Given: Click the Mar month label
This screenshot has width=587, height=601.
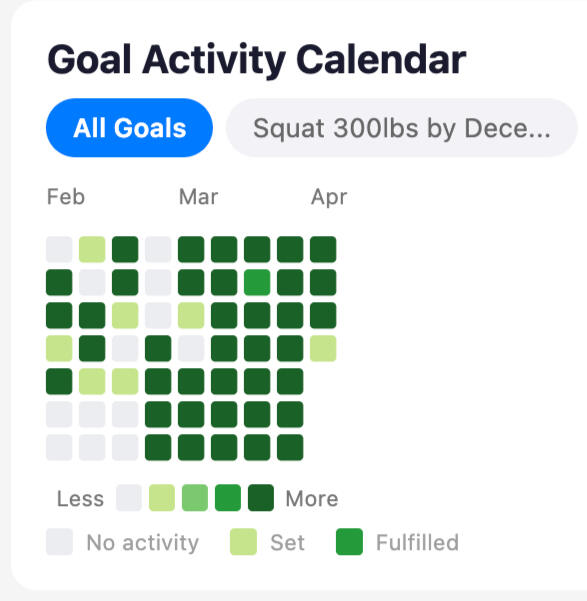Looking at the screenshot, I should tap(198, 197).
